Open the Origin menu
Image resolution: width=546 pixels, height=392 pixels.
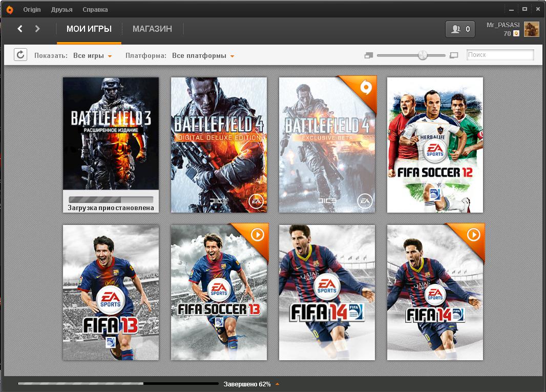tap(32, 10)
